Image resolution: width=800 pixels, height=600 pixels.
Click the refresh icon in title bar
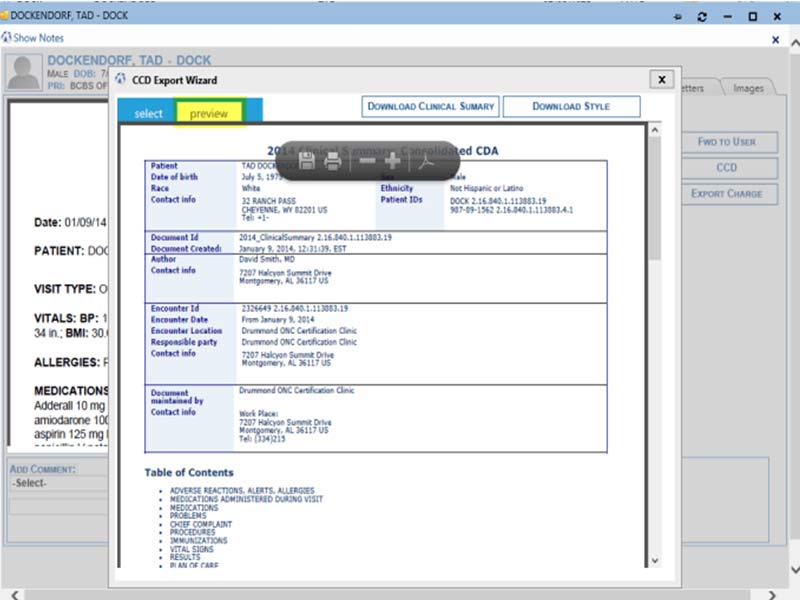tap(703, 16)
